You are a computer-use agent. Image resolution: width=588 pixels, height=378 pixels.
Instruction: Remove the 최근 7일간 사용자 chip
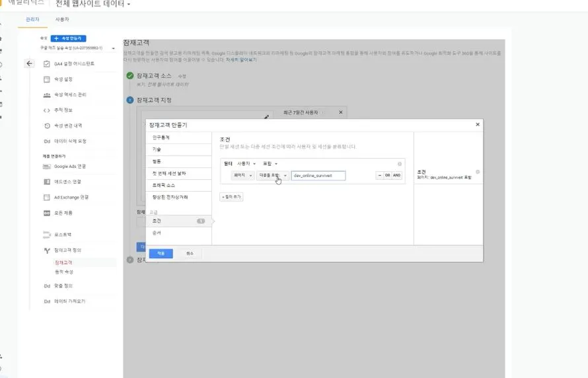[x=340, y=112]
